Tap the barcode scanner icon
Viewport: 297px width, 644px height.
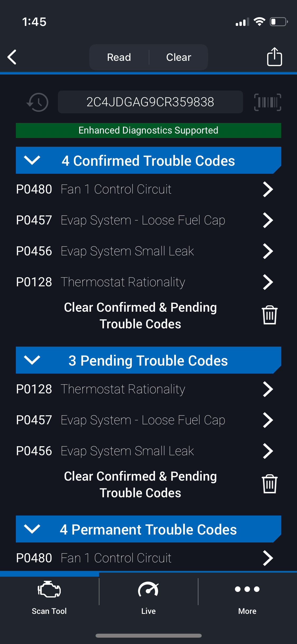[x=267, y=102]
